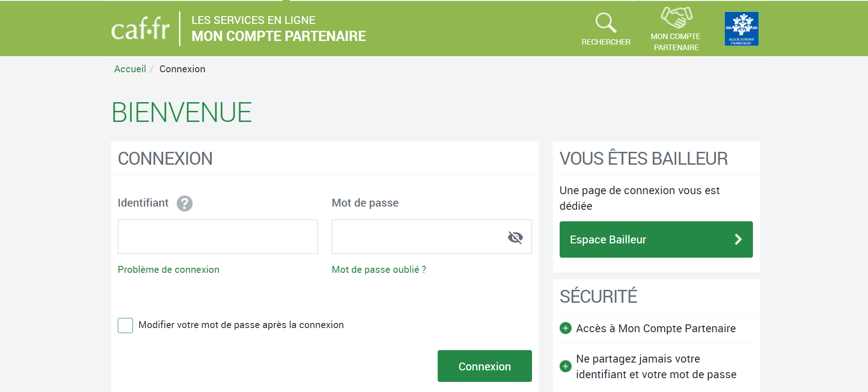Select the Allocations Familiales logo
Screen dimensions: 868x392
741,28
